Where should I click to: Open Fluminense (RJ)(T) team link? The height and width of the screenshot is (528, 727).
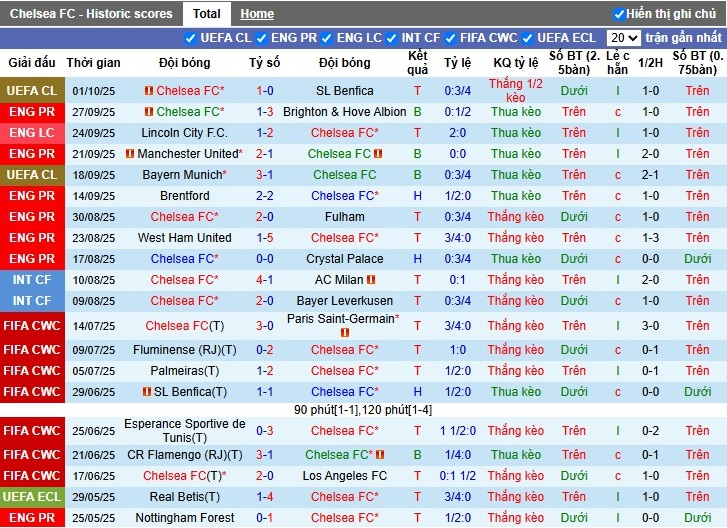tap(185, 350)
